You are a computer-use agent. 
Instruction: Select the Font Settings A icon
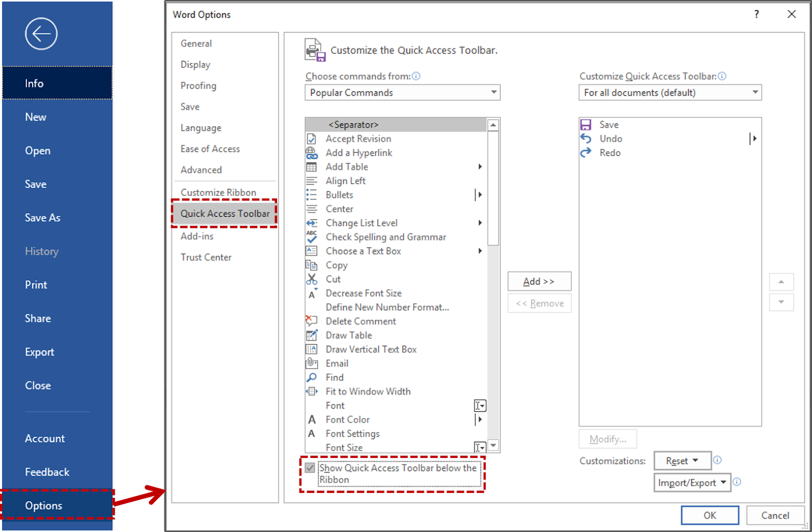click(312, 434)
